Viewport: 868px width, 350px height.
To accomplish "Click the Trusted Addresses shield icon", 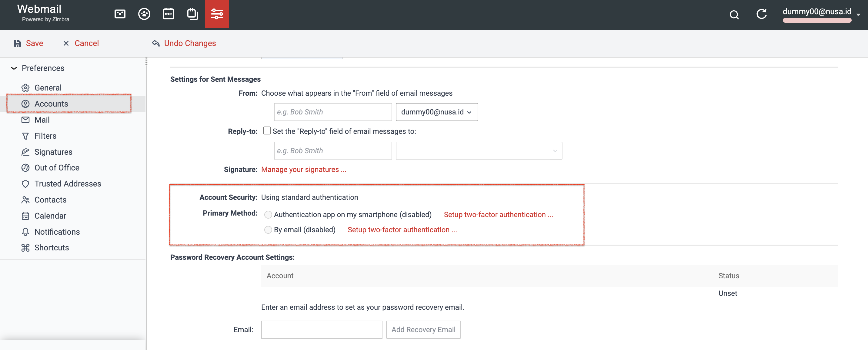I will click(25, 184).
